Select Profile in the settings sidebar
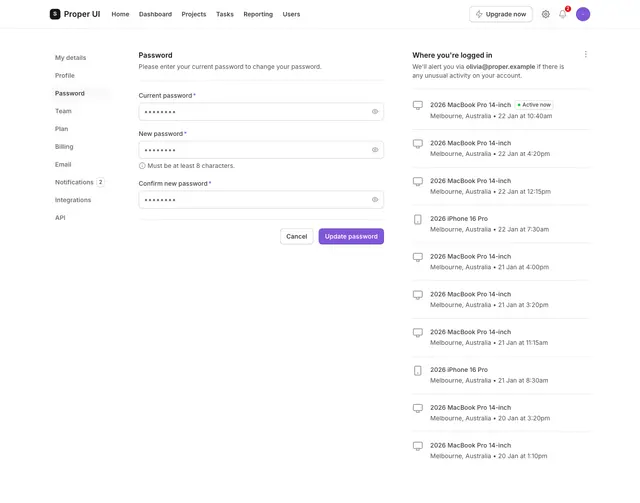Image resolution: width=640 pixels, height=503 pixels. point(64,76)
